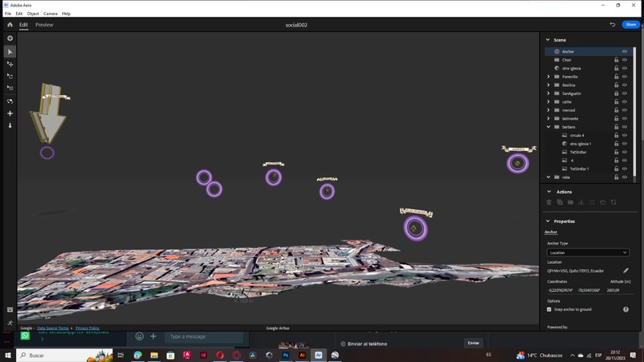Click WhatsApp emoji smiley icon
644x362 pixels.
(x=139, y=336)
